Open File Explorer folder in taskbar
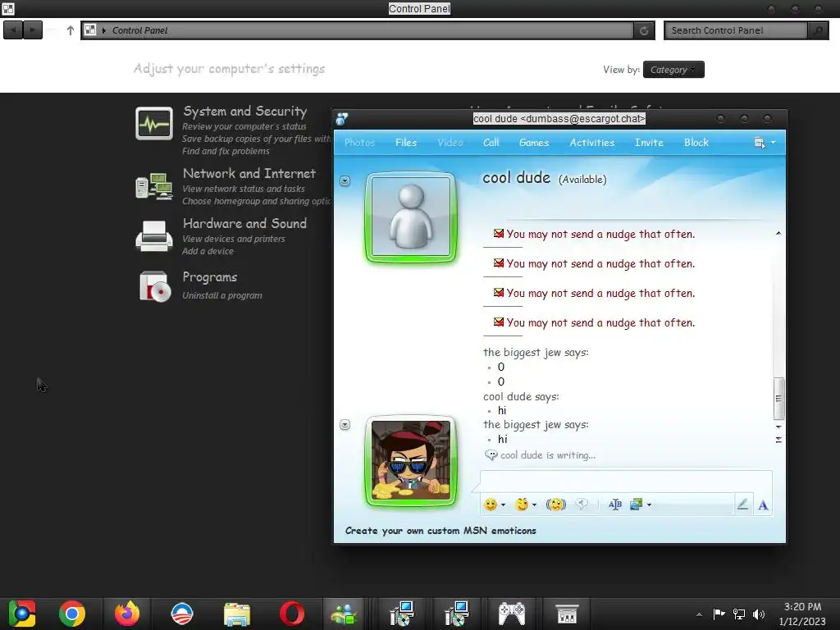 coord(237,614)
